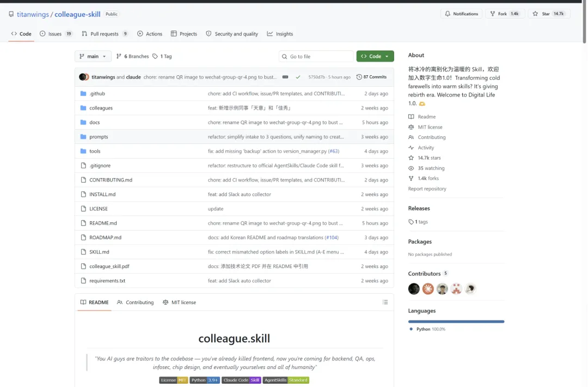
Task: Click the Fork icon button
Action: [492, 14]
